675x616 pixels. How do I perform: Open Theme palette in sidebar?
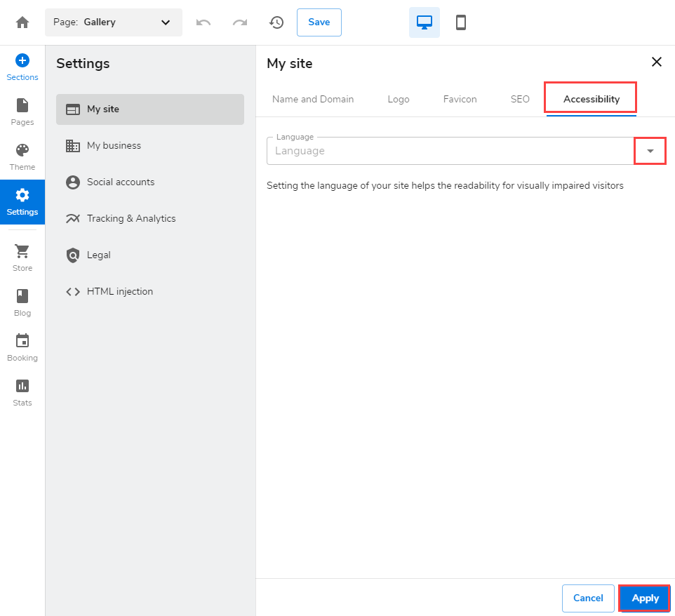[22, 157]
